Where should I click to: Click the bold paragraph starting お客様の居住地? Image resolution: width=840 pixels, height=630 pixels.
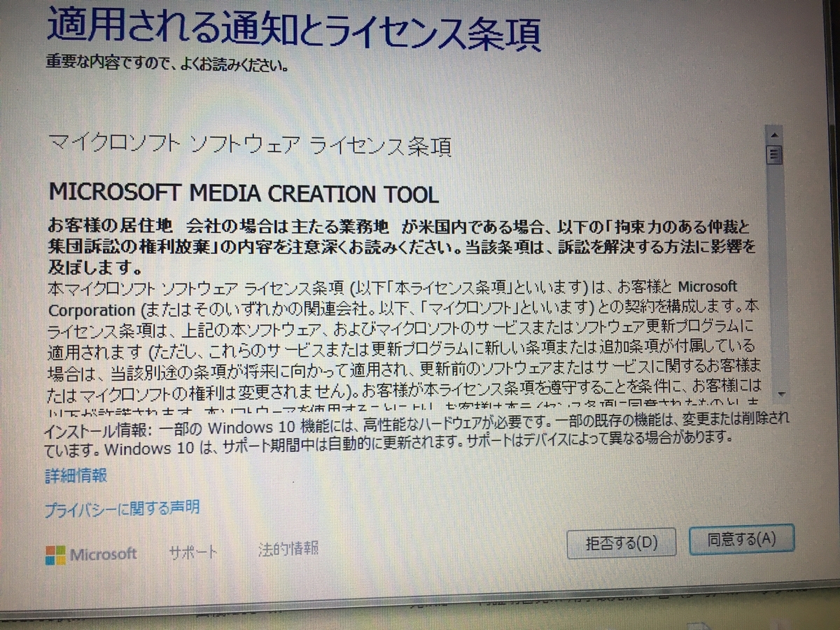click(403, 247)
